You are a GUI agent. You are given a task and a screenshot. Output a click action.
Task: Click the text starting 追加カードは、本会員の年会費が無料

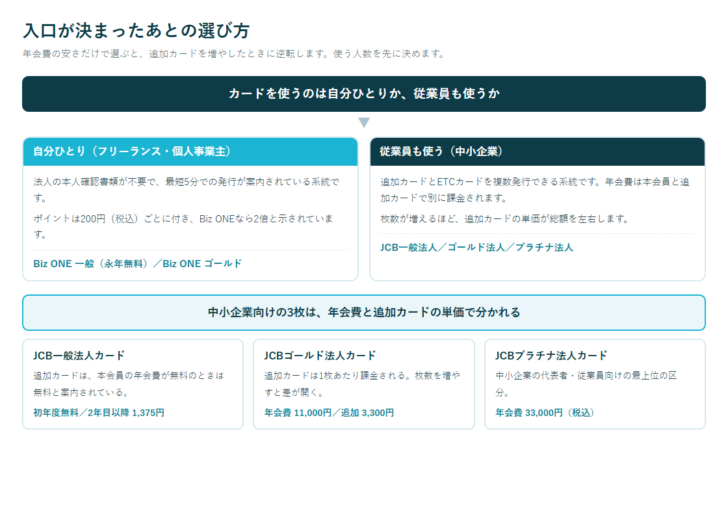point(129,384)
